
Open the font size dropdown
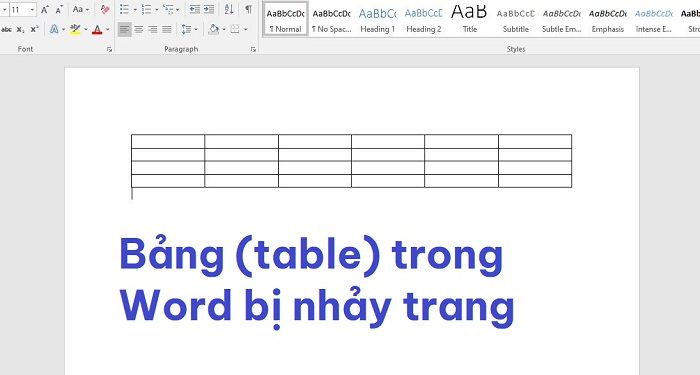click(33, 9)
